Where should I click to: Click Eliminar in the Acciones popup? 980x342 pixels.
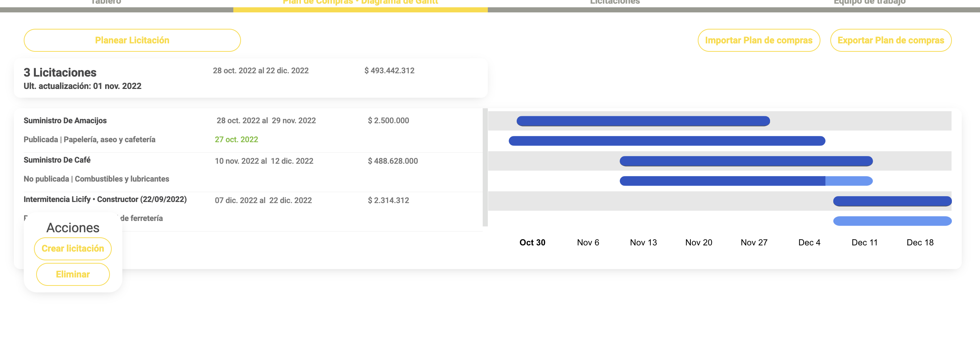point(73,274)
